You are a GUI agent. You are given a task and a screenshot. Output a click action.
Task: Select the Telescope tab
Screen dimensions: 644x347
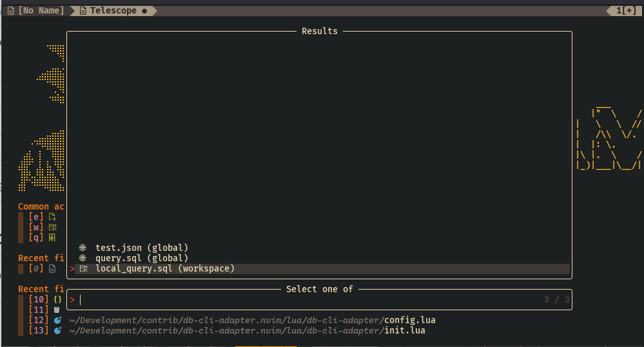click(x=113, y=11)
